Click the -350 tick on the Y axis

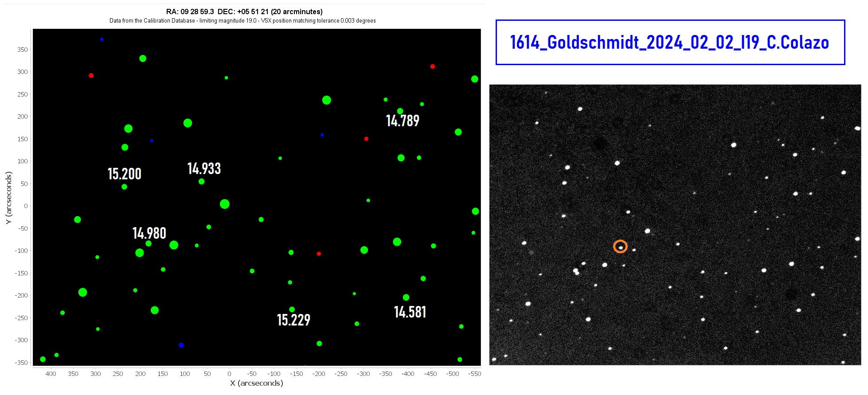tap(22, 363)
